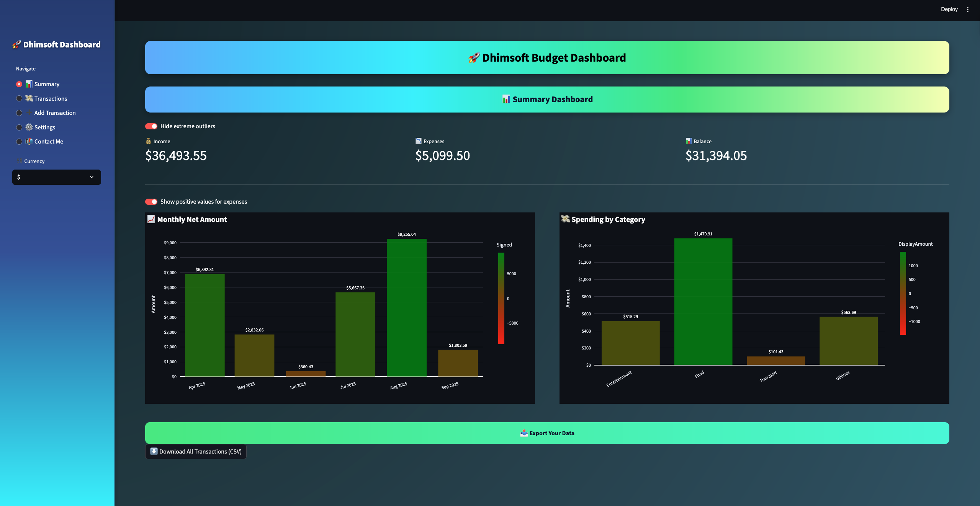Click the download icon on the CSV button
Screen dimensions: 980x506
point(154,451)
